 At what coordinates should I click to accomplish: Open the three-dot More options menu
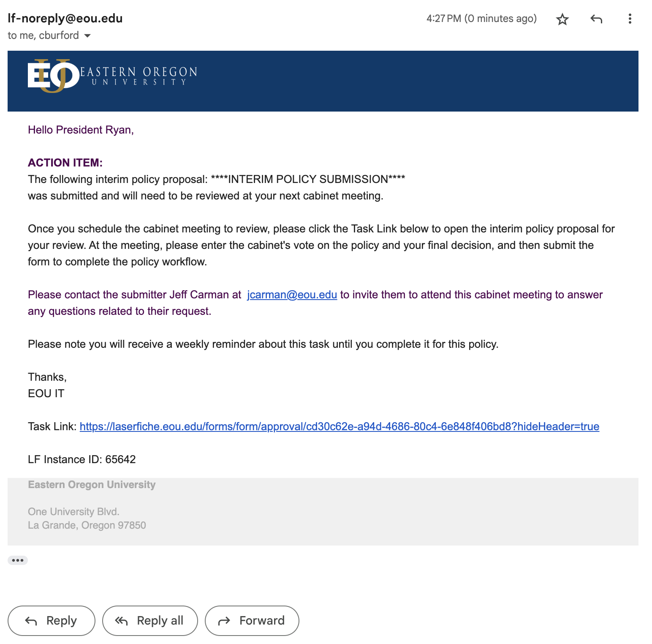tap(630, 19)
